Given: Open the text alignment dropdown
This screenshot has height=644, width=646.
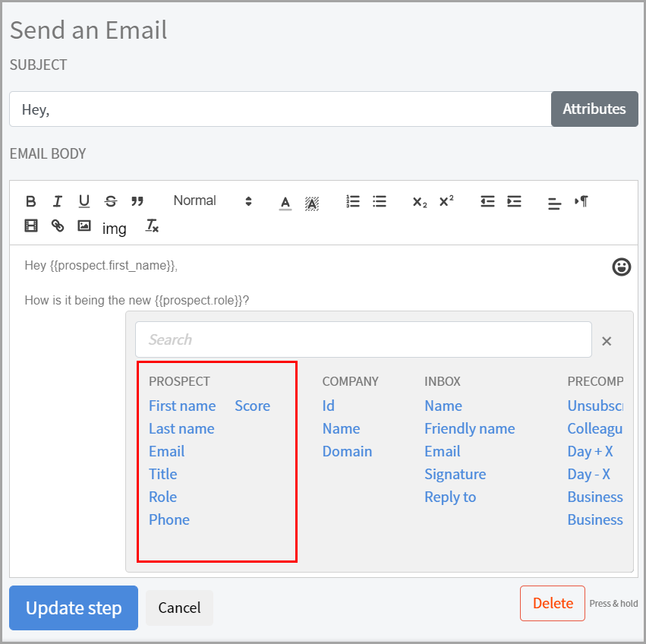Looking at the screenshot, I should pyautogui.click(x=555, y=203).
